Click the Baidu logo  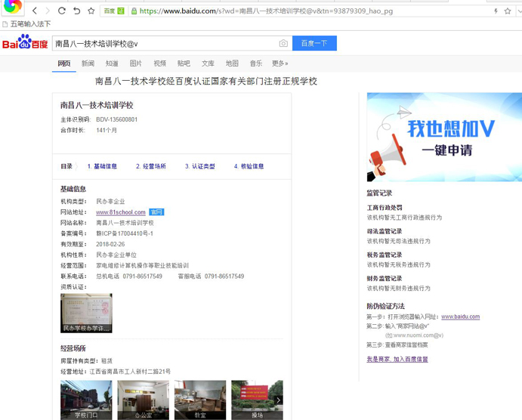25,42
